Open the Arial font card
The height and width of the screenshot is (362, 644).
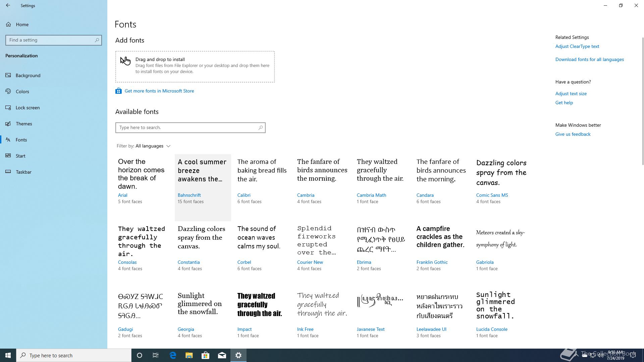143,188
